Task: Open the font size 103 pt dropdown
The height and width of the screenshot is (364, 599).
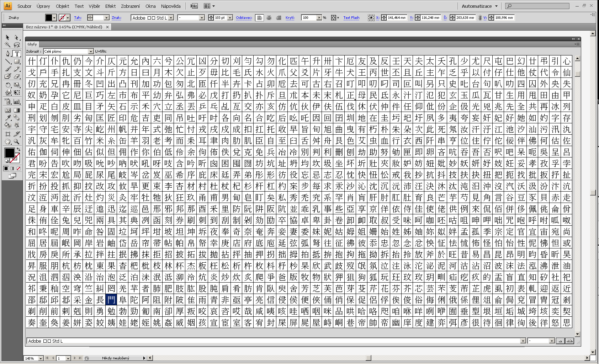Action: [230, 18]
